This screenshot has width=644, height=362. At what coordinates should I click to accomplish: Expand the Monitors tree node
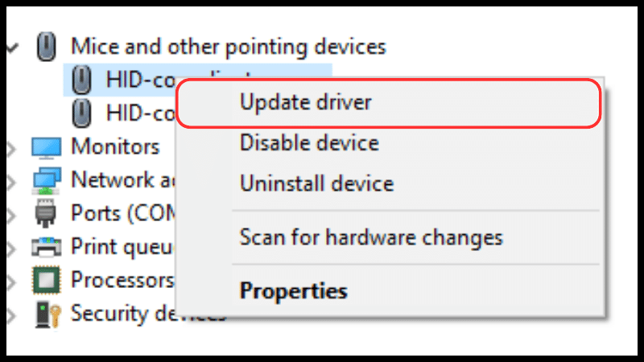tap(11, 149)
